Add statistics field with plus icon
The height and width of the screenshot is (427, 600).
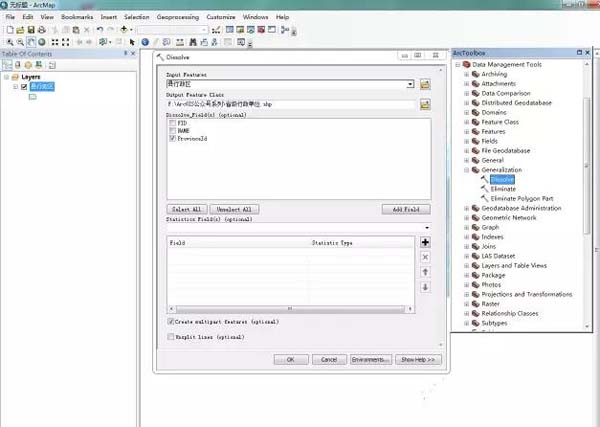point(425,242)
